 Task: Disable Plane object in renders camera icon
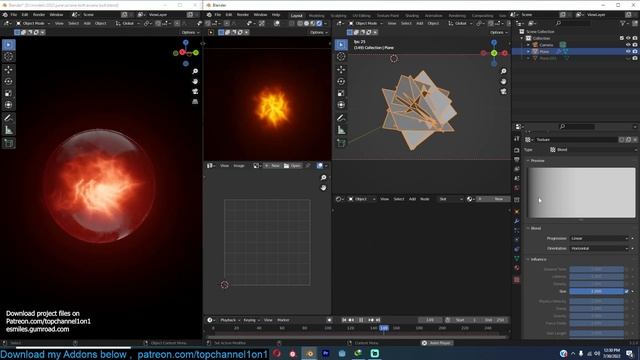point(635,51)
